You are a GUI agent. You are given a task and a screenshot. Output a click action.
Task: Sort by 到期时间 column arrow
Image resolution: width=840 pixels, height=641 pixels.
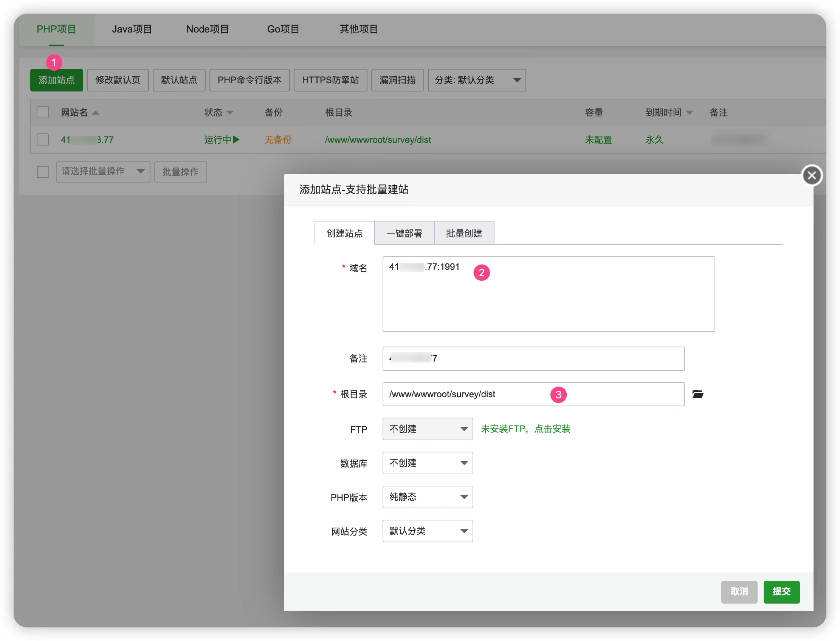pos(689,113)
